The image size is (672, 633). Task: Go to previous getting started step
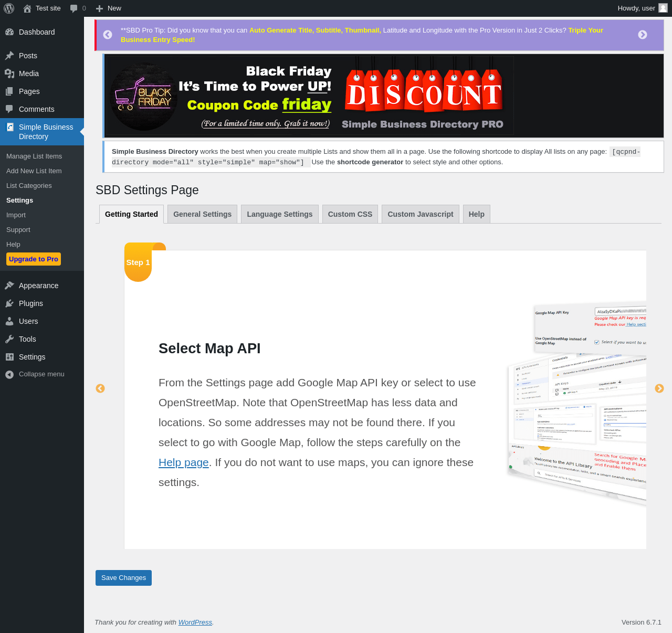(x=100, y=388)
